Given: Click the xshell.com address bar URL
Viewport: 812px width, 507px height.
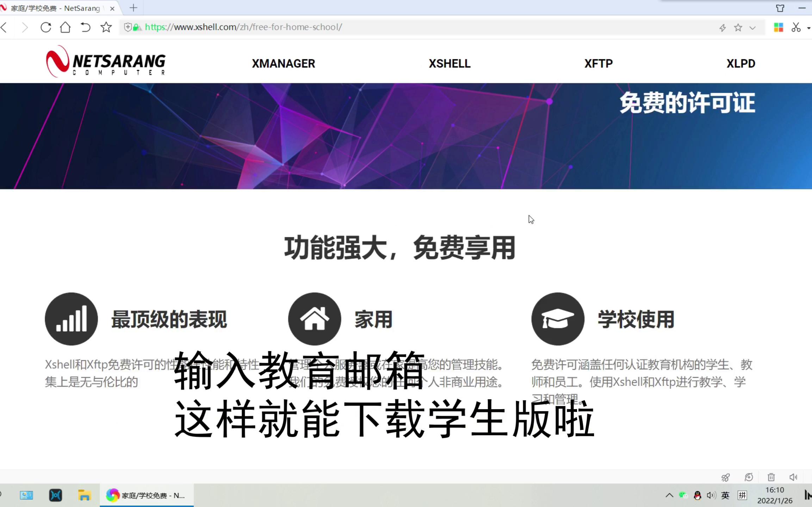Looking at the screenshot, I should [x=243, y=27].
